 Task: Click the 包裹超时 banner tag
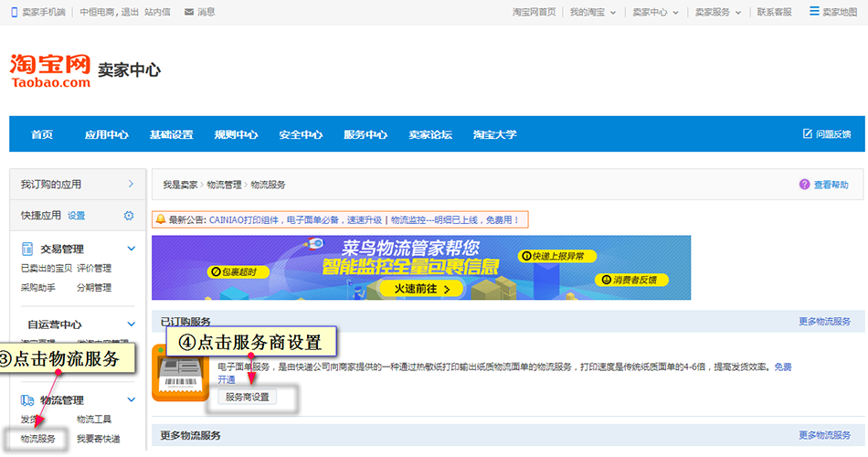tap(238, 272)
